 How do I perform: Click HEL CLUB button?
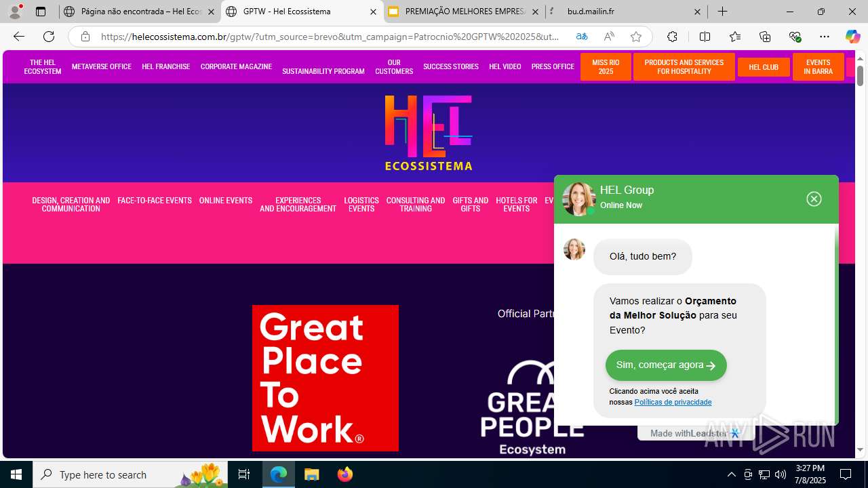(x=764, y=67)
